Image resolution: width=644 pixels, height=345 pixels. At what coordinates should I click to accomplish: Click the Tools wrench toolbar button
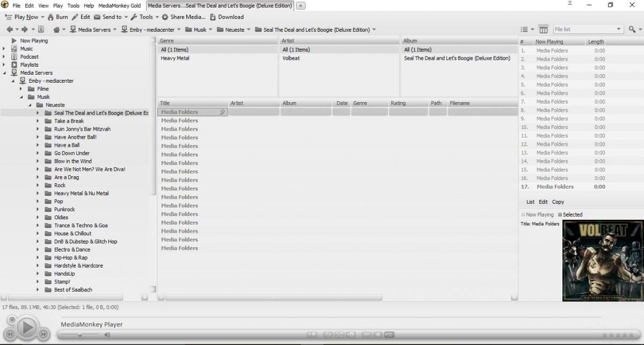pos(142,17)
